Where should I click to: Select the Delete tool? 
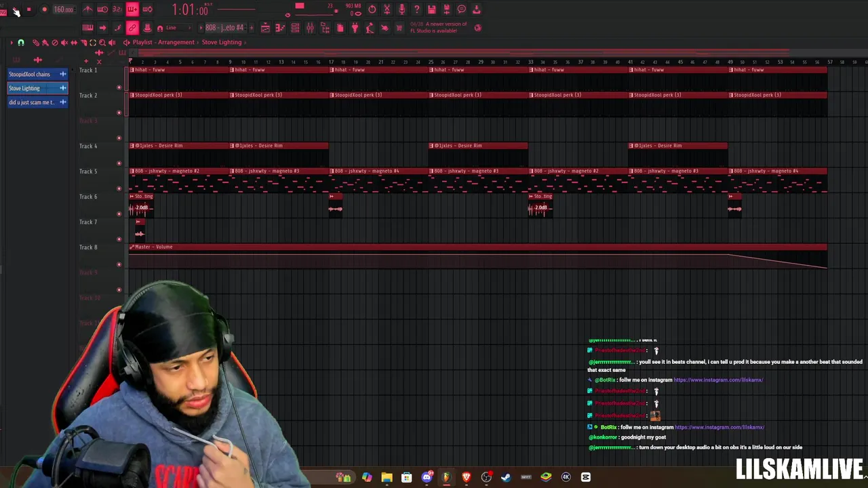[55, 43]
